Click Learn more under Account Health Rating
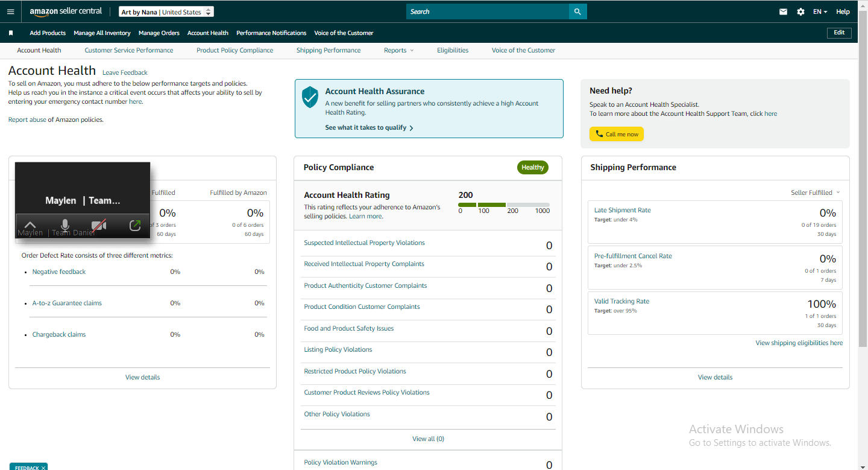Screen dimensions: 868x470 365,216
